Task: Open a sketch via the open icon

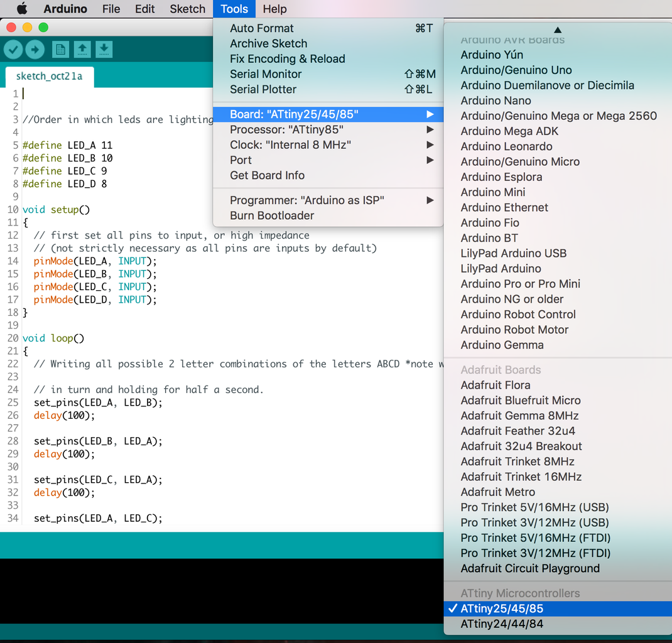Action: coord(82,50)
